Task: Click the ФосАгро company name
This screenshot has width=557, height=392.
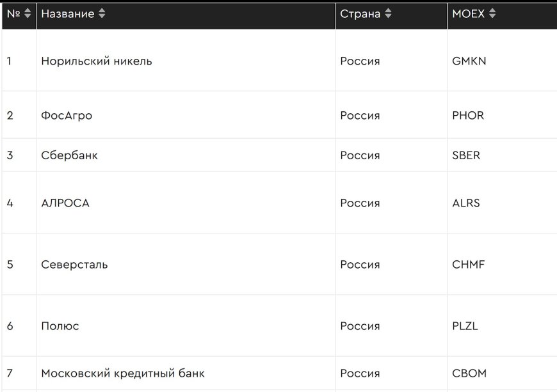Action: pos(67,116)
